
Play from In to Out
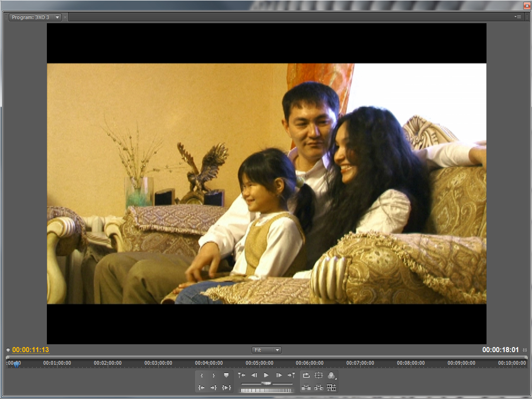click(226, 387)
